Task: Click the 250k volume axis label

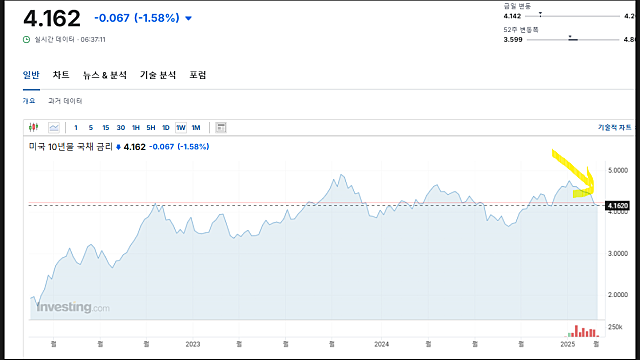Action: 615,327
